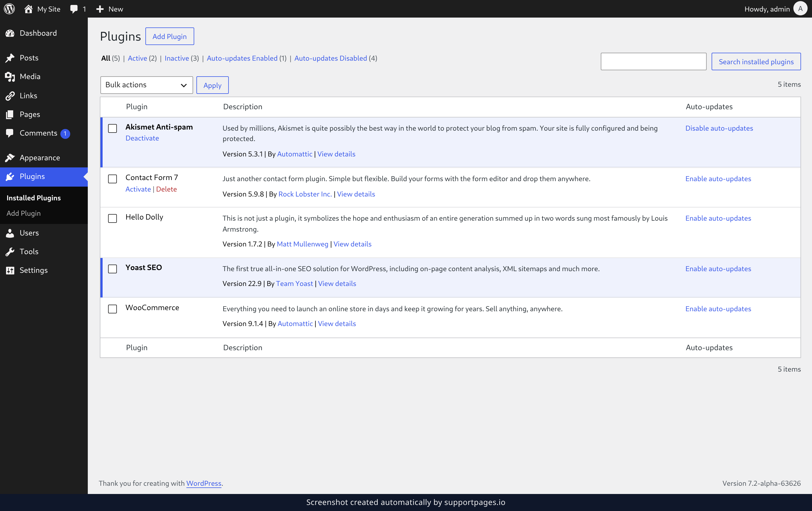Viewport: 812px width, 511px height.
Task: Open the Bulk actions dropdown
Action: point(146,85)
